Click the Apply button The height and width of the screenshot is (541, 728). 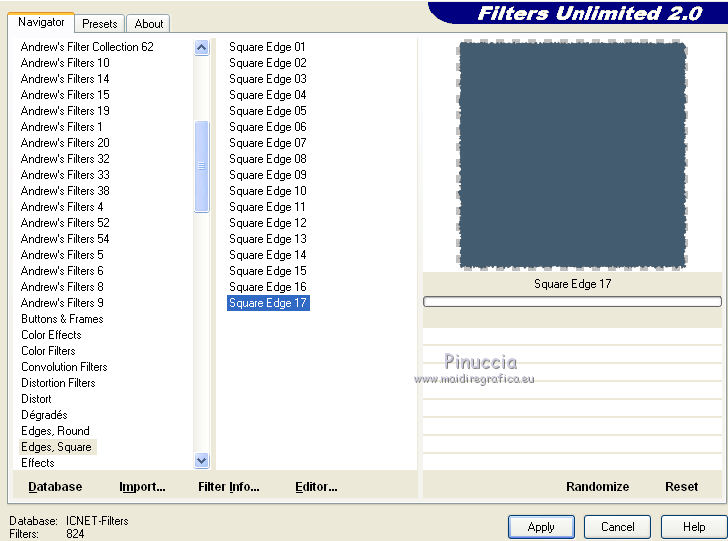click(x=541, y=527)
